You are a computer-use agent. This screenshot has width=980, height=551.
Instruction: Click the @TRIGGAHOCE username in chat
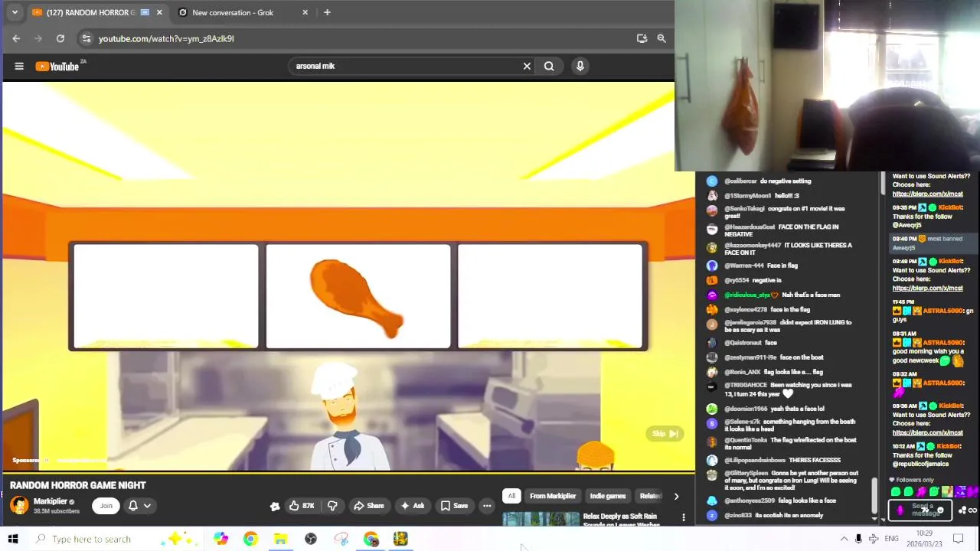pos(746,385)
